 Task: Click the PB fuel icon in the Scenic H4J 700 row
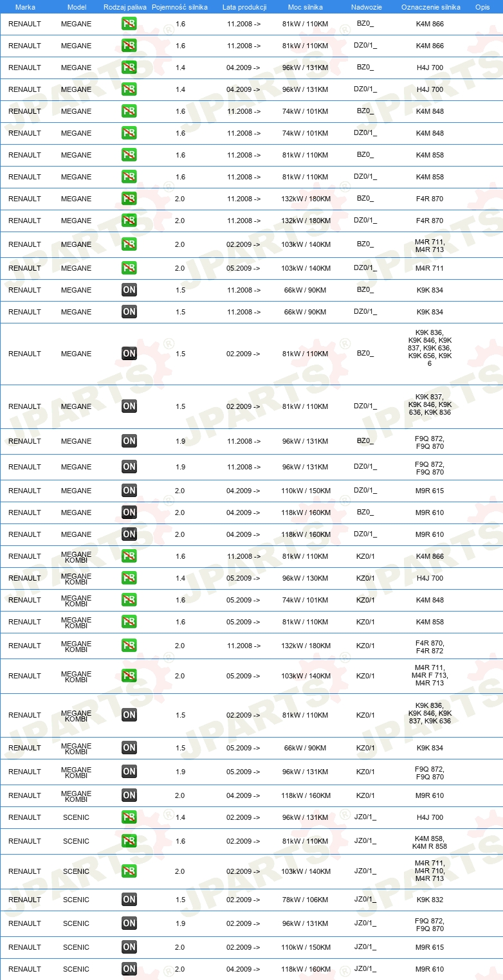pos(129,817)
